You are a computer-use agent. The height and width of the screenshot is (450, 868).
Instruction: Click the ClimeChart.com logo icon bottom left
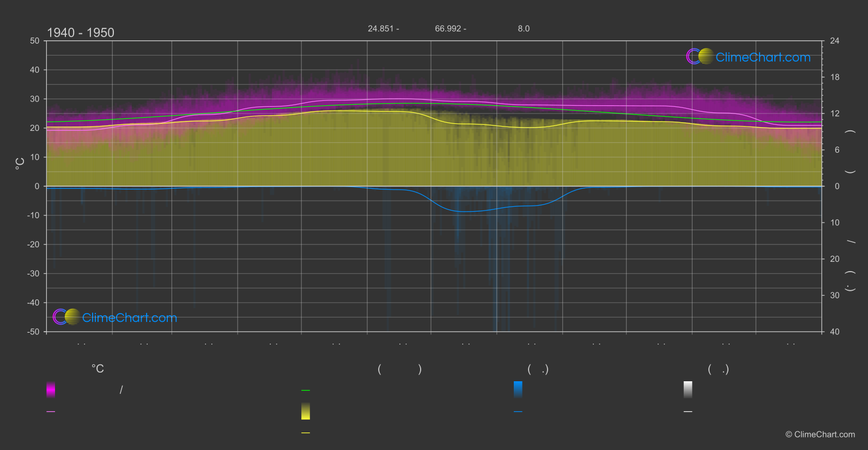(x=66, y=317)
